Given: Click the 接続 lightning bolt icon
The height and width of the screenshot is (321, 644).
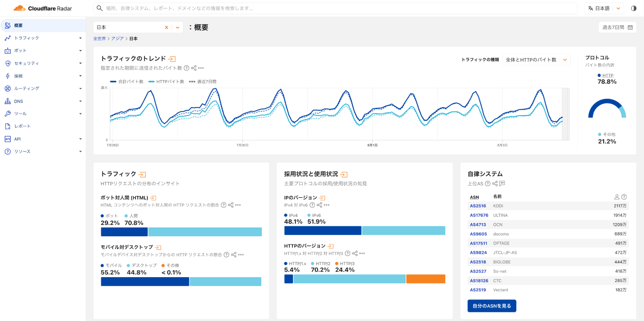Looking at the screenshot, I should tap(8, 76).
